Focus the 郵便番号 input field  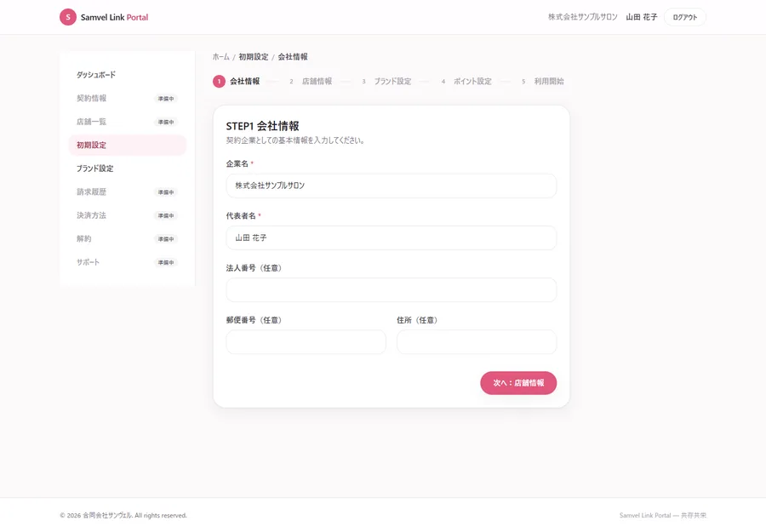306,342
